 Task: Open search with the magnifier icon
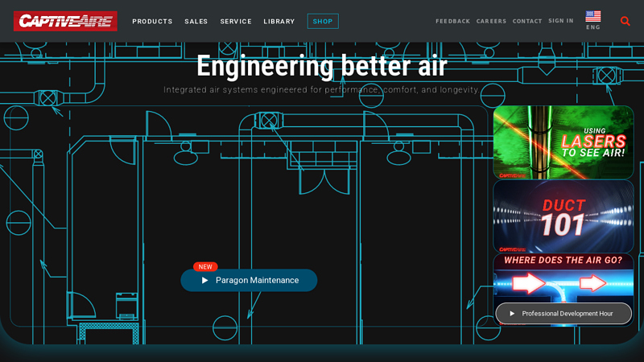point(625,21)
